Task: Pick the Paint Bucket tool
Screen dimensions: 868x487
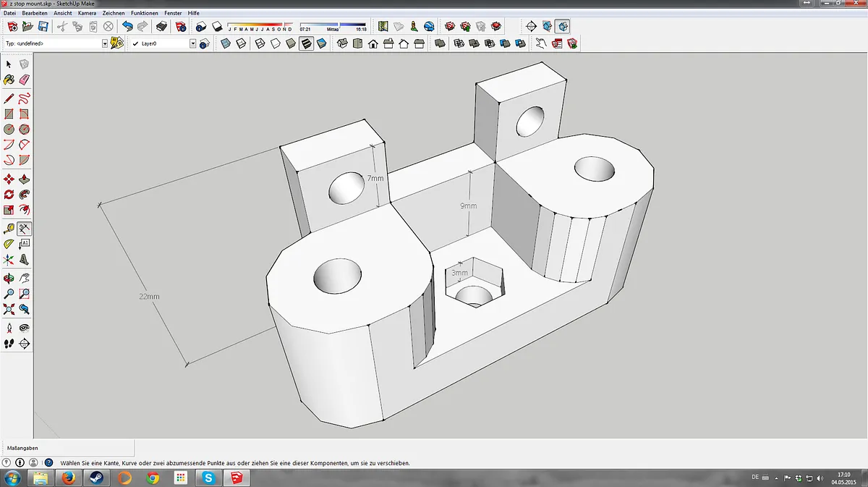Action: tap(9, 80)
